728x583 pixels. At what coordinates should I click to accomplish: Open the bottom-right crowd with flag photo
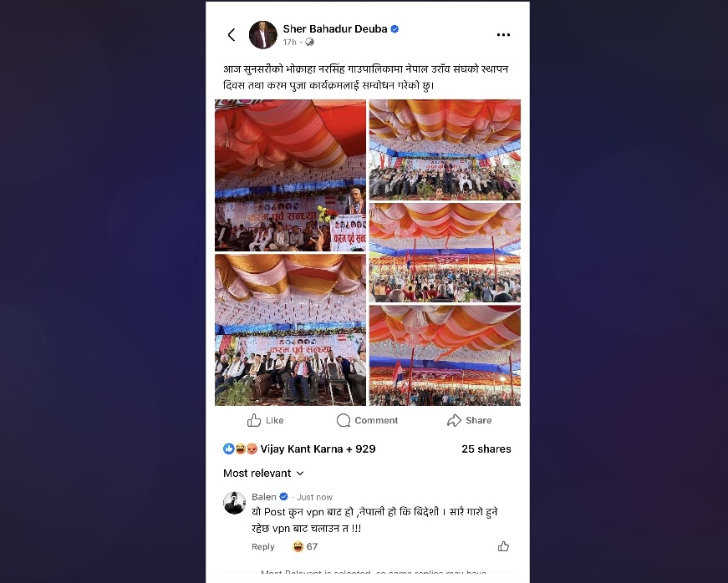445,355
